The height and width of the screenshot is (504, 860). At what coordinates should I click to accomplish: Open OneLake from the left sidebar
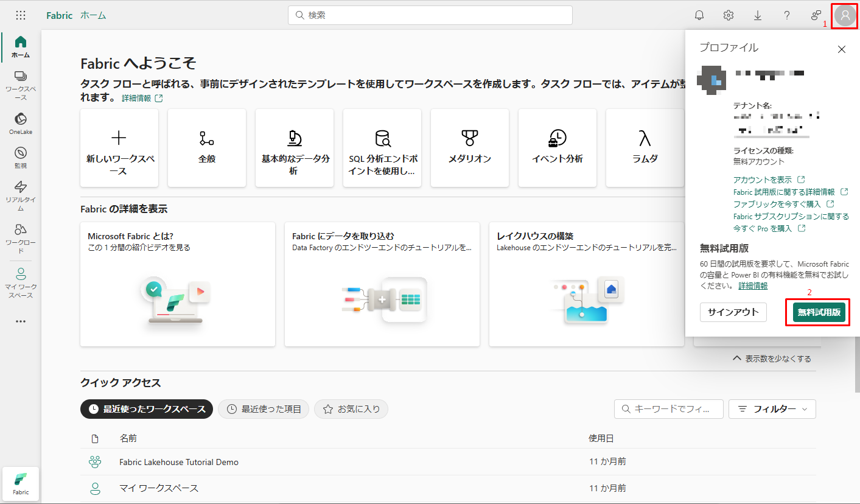21,122
